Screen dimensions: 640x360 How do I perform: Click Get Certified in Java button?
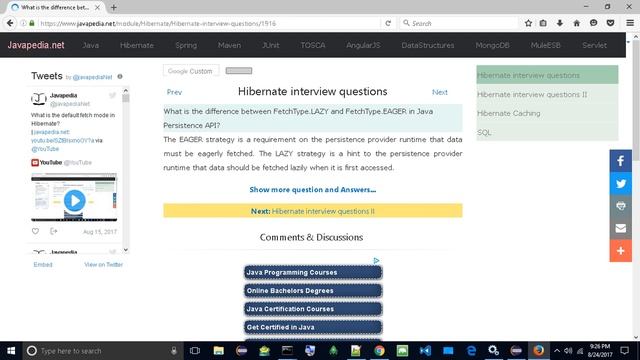coord(313,327)
